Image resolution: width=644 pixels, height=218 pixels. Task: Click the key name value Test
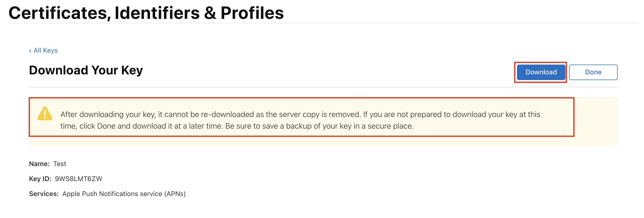click(60, 164)
